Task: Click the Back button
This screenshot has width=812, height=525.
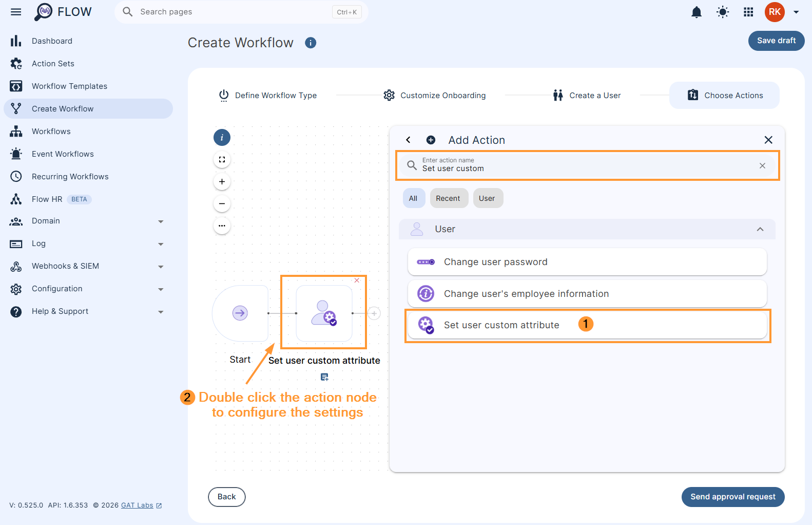Action: (x=227, y=497)
